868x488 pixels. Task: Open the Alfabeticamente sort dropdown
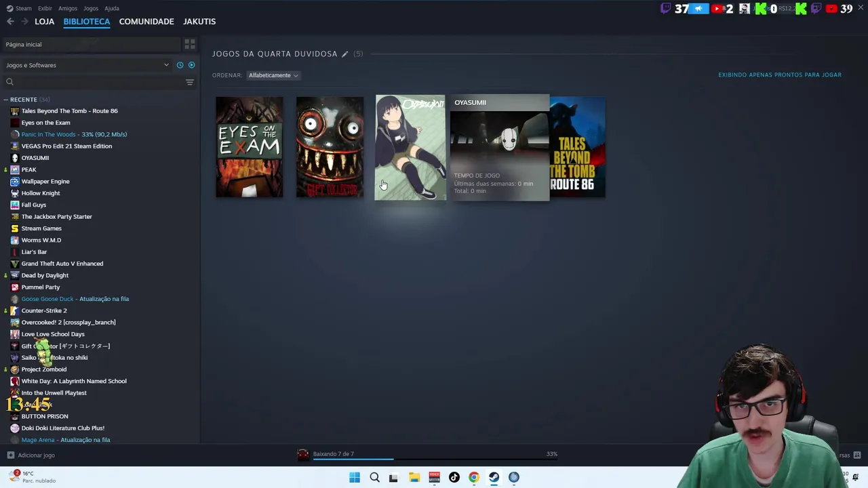click(x=273, y=75)
